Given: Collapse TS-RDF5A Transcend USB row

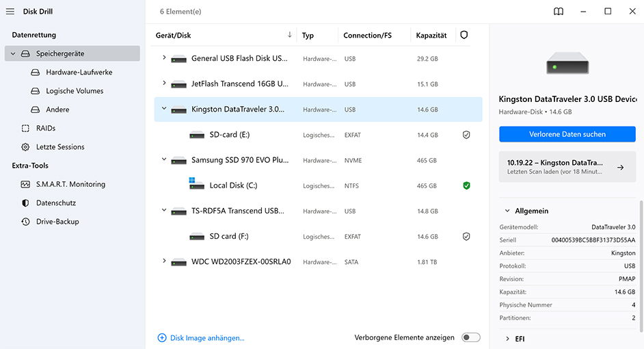Looking at the screenshot, I should (x=164, y=210).
